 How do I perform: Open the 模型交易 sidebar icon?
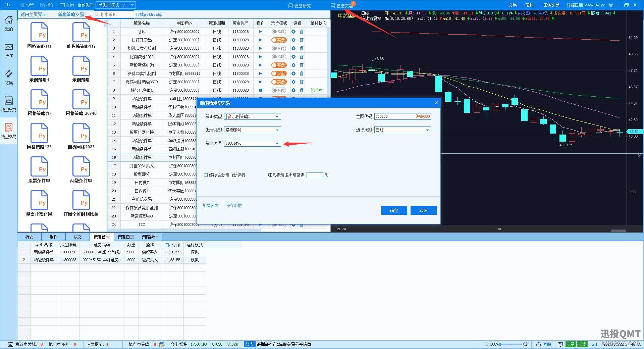9,131
